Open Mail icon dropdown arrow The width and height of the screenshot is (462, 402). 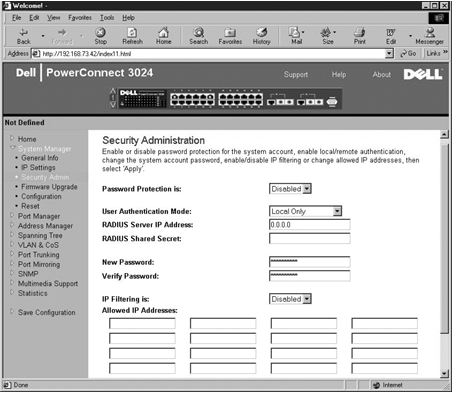pos(303,32)
